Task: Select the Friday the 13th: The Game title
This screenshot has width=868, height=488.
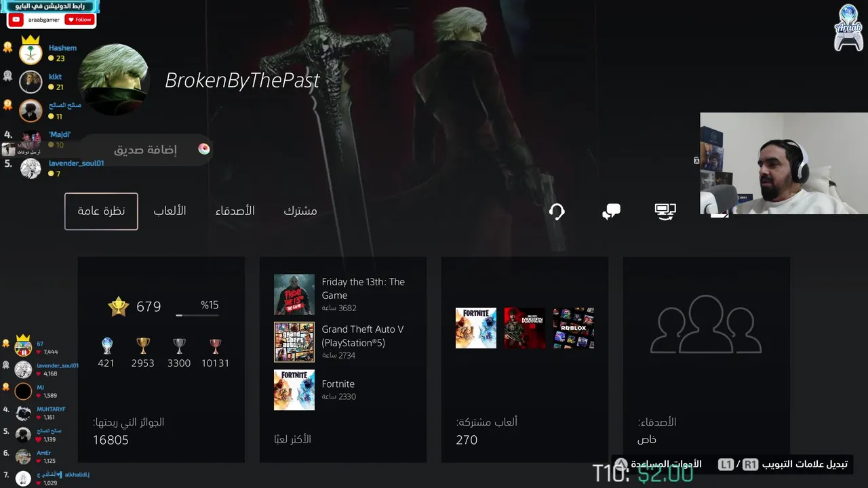Action: [x=363, y=289]
